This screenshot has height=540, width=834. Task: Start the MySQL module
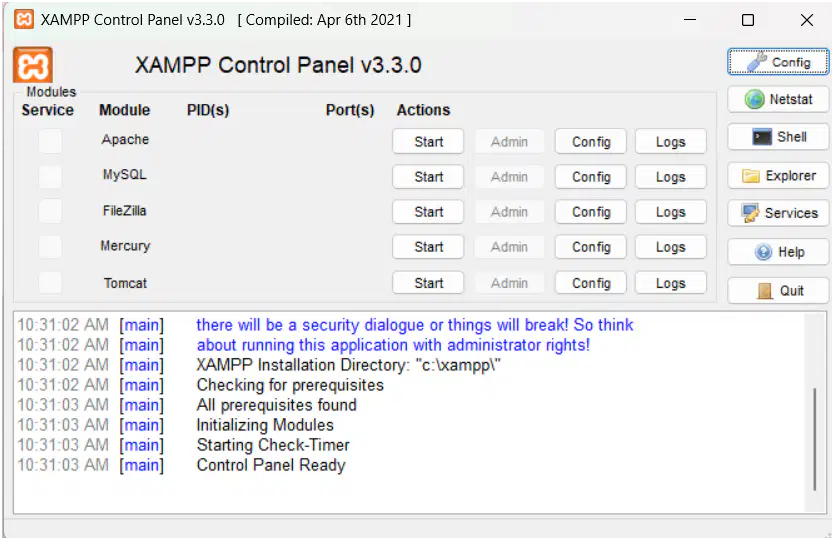coord(428,177)
